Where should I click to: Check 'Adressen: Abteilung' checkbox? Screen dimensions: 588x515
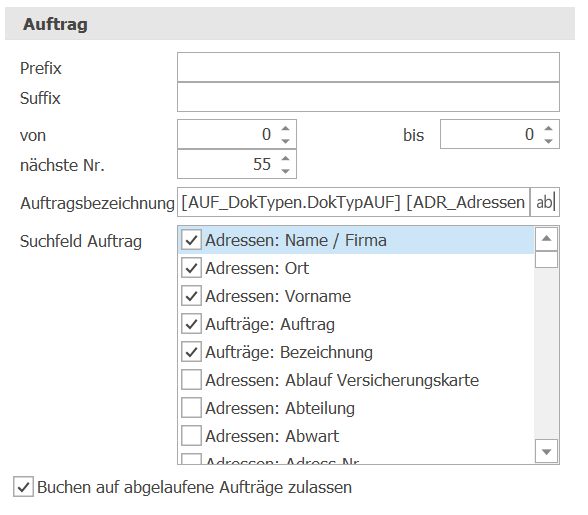point(191,408)
